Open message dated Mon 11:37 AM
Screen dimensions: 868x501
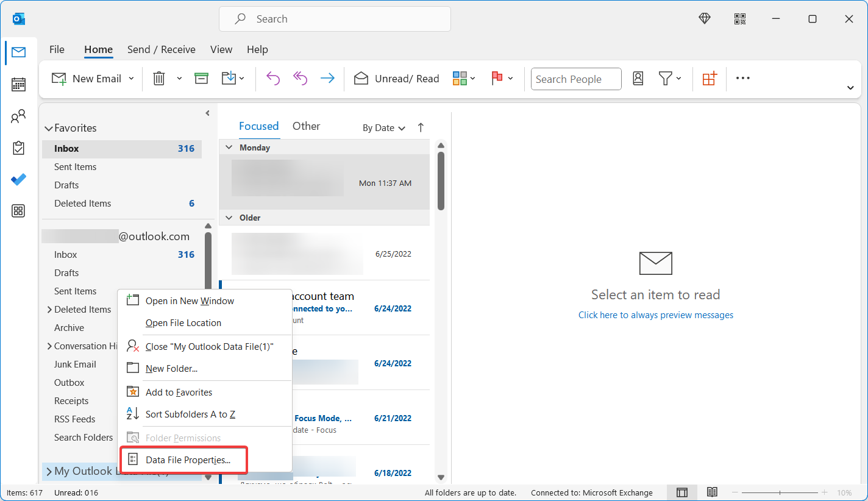coord(324,182)
